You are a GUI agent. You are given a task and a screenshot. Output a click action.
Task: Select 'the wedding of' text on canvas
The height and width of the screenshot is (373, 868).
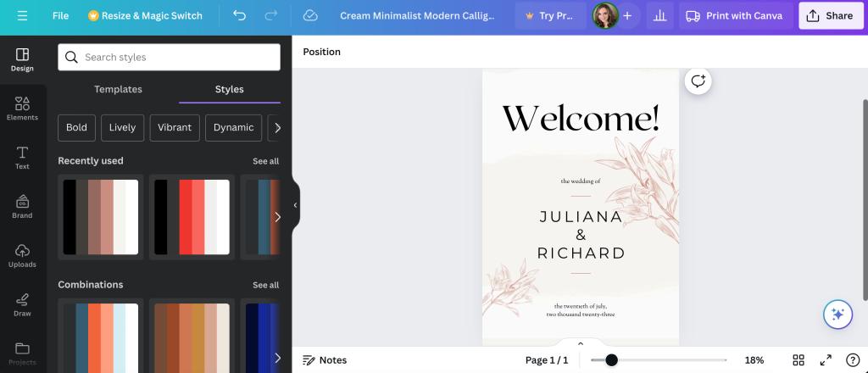click(581, 181)
